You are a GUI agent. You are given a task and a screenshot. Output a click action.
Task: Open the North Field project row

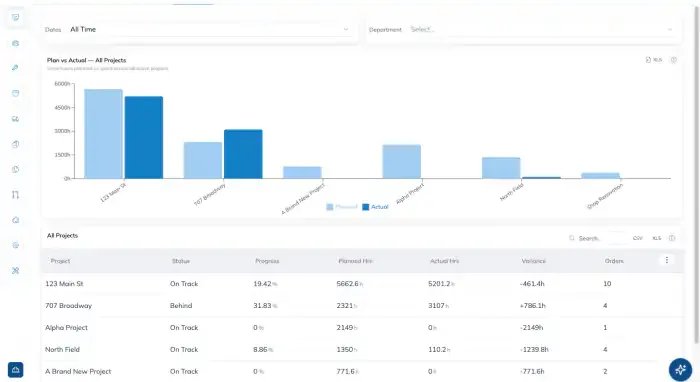pyautogui.click(x=362, y=349)
